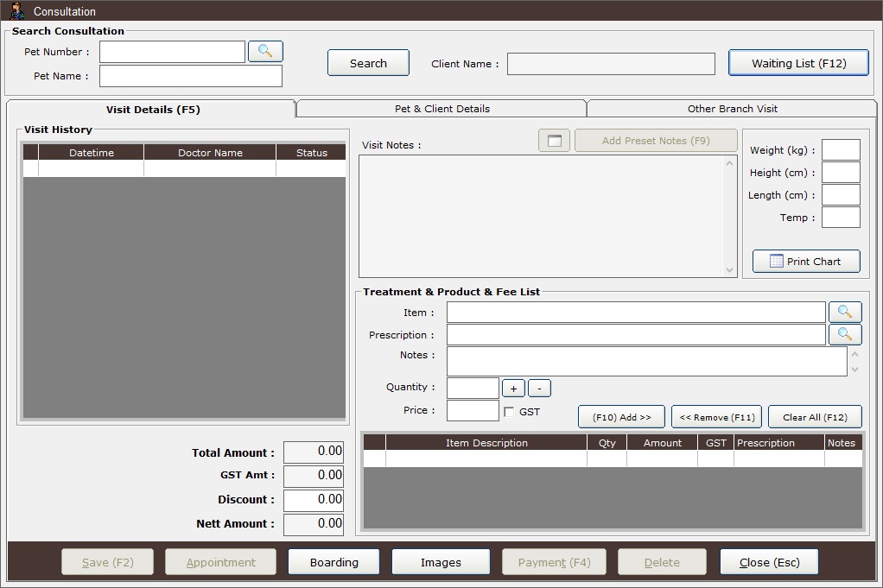
Task: Enable the GST checkbox
Action: [x=509, y=412]
